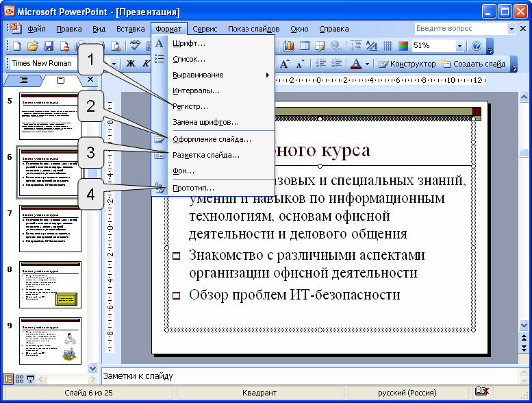Click the Permission document icon with red sign
532x403 pixels.
tap(65, 46)
